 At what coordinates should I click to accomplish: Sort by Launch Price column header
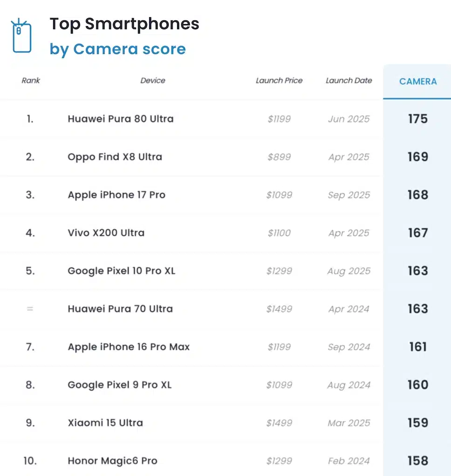(x=279, y=81)
